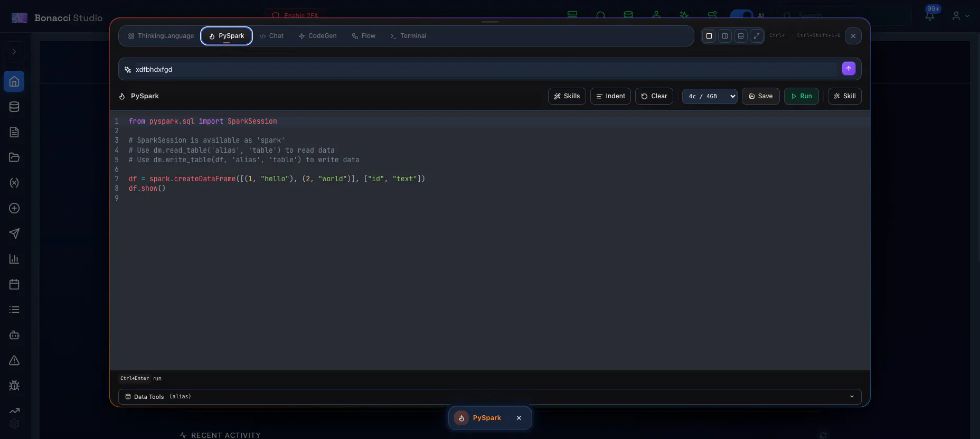Image resolution: width=980 pixels, height=439 pixels.
Task: Click the circled plus sidebar icon
Action: 14,208
